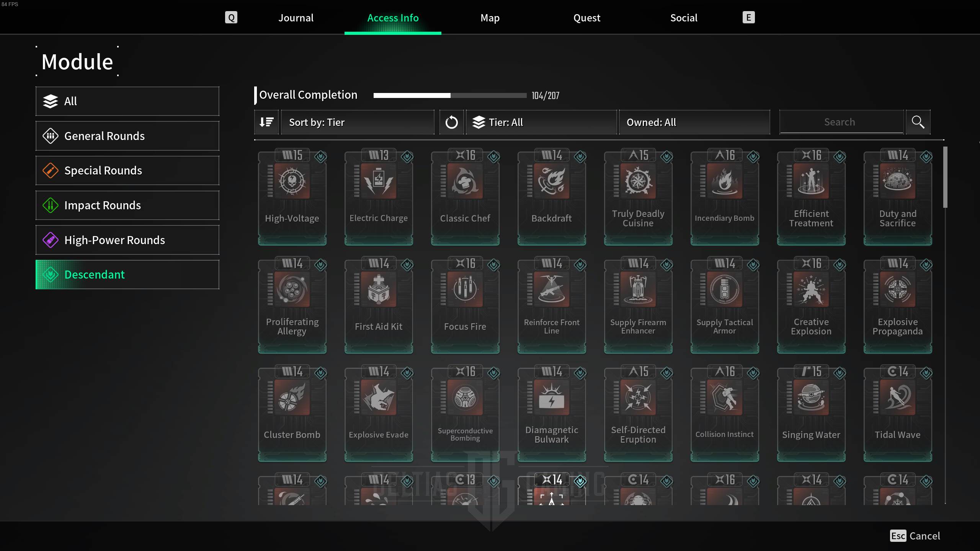This screenshot has width=980, height=551.
Task: Select the General Rounds category
Action: [127, 136]
